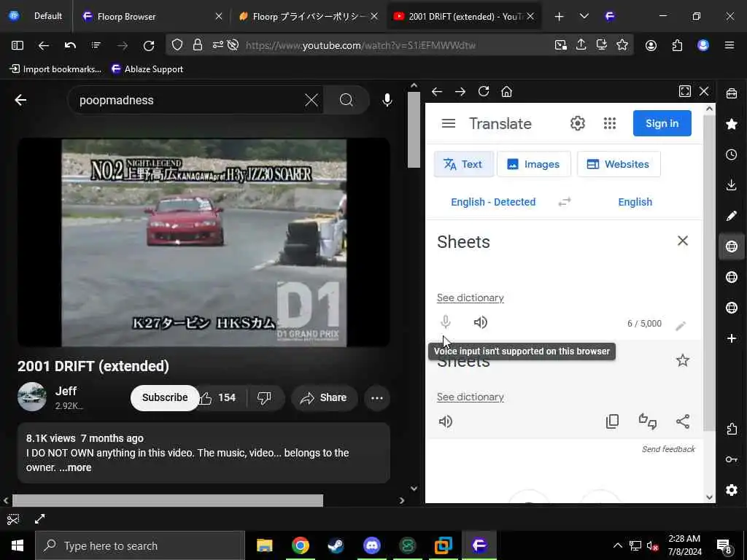Viewport: 747px width, 560px height.
Task: Show hidden system tray icons
Action: [x=617, y=545]
